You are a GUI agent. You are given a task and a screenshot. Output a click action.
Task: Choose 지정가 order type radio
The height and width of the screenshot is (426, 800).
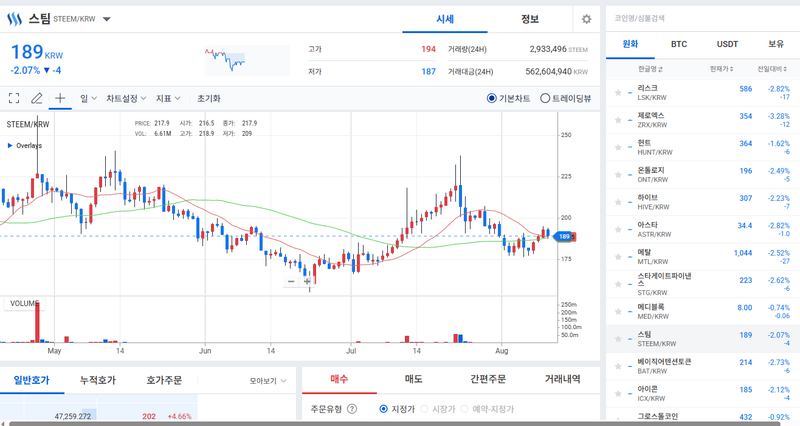(384, 409)
